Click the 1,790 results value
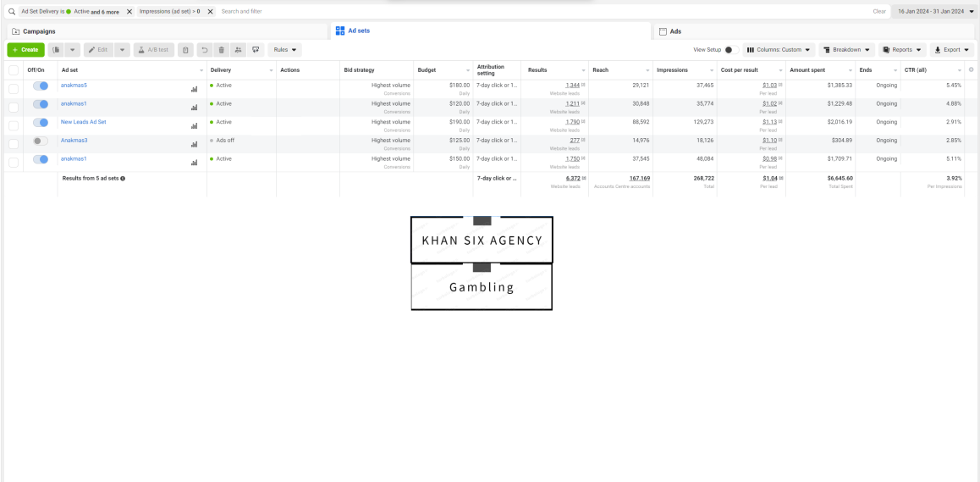 pyautogui.click(x=573, y=122)
